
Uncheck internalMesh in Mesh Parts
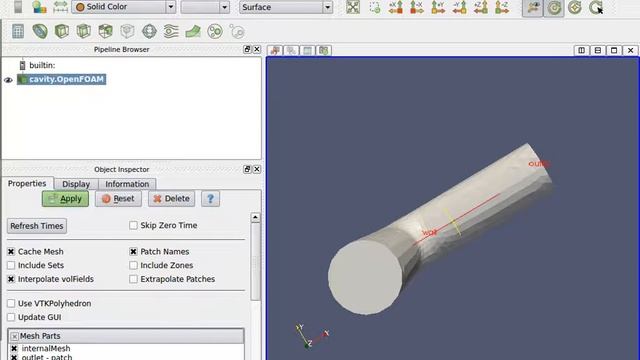(x=14, y=348)
